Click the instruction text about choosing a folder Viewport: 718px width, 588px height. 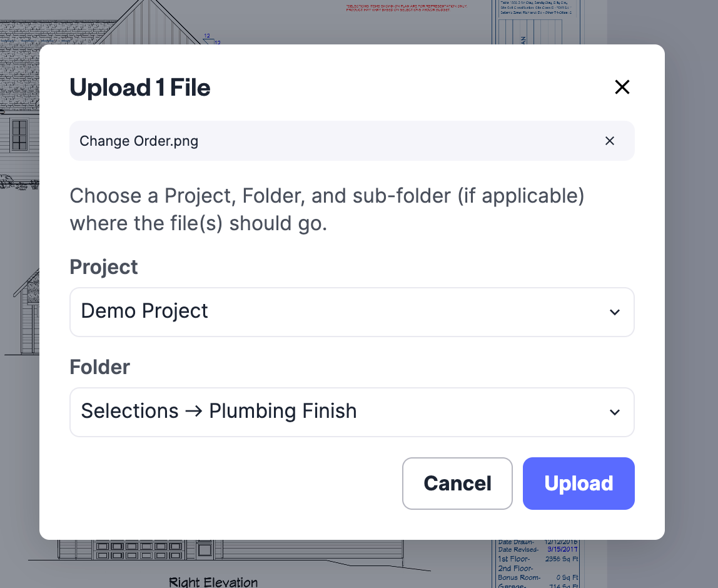[x=327, y=210]
